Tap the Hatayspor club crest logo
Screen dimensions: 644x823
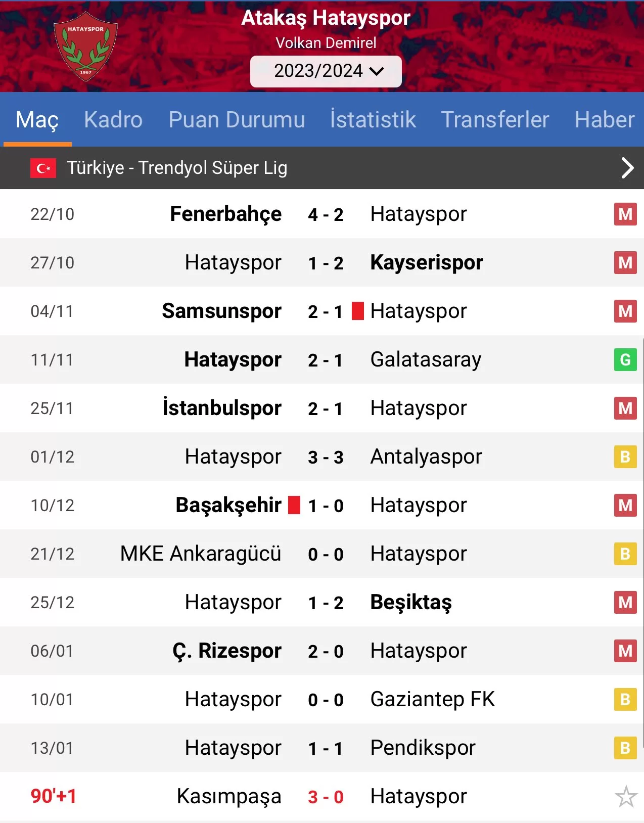86,47
